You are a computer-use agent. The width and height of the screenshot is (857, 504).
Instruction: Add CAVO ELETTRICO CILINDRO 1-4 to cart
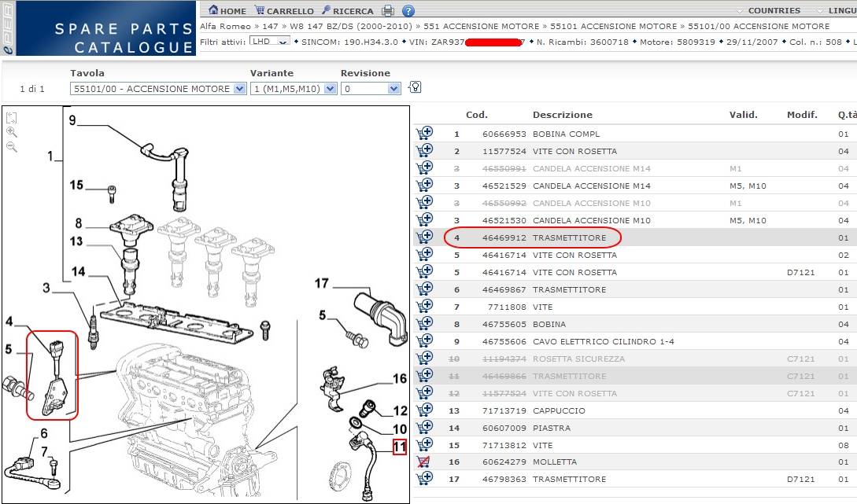424,340
